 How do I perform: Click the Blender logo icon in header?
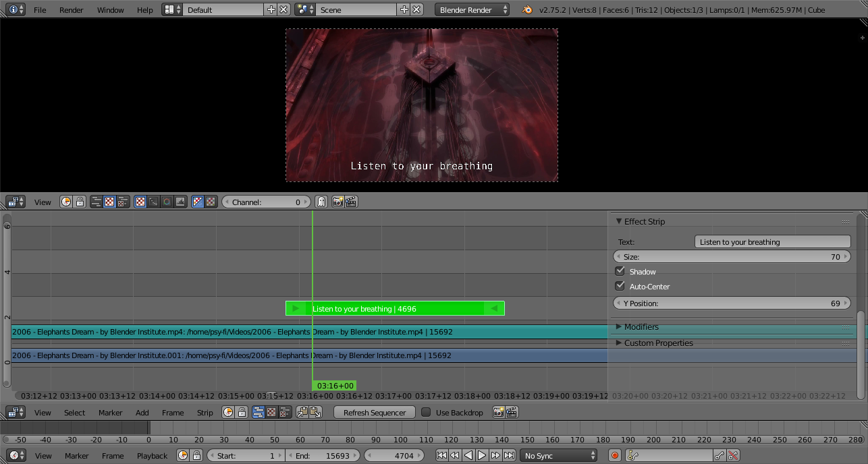coord(526,9)
